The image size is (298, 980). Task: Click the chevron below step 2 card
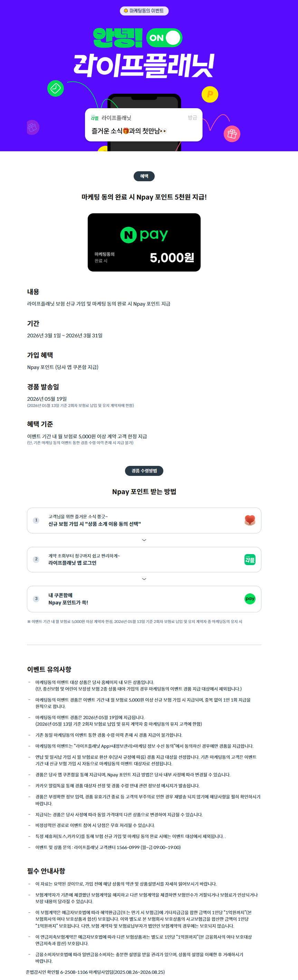pos(144,579)
